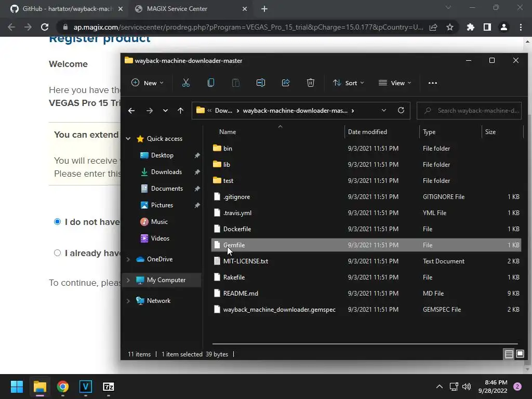Expand address bar history dropdown
Screen dimensions: 532x399
point(384,110)
